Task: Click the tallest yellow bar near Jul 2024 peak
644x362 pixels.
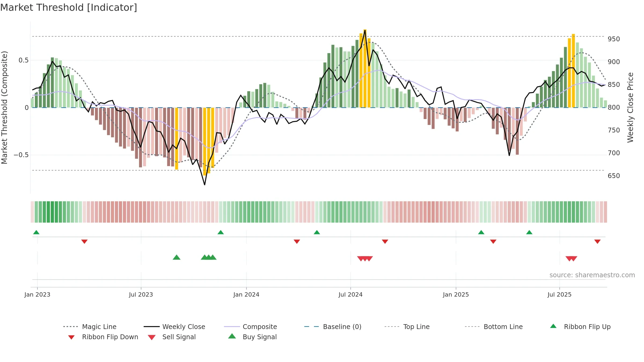Action: [x=365, y=68]
